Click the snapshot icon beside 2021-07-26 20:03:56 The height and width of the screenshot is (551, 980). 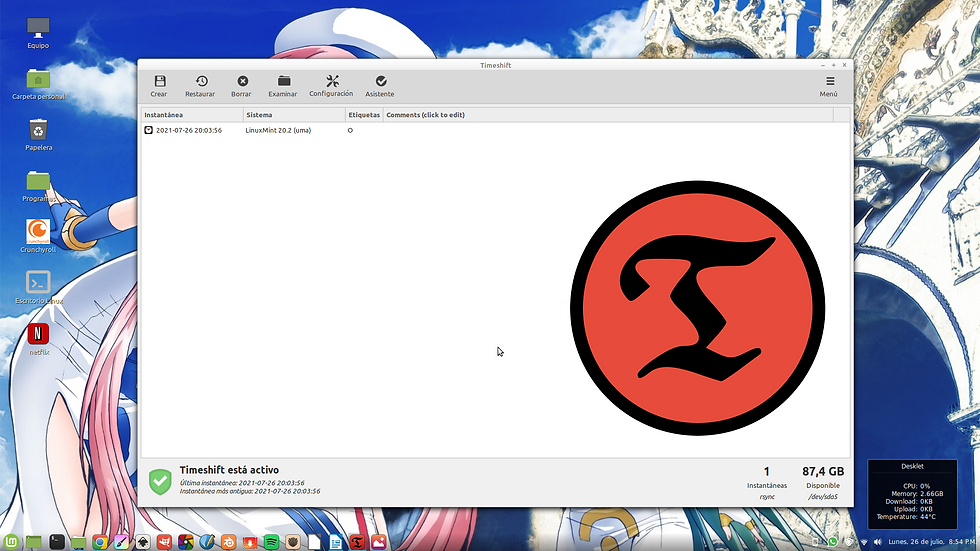(x=149, y=130)
